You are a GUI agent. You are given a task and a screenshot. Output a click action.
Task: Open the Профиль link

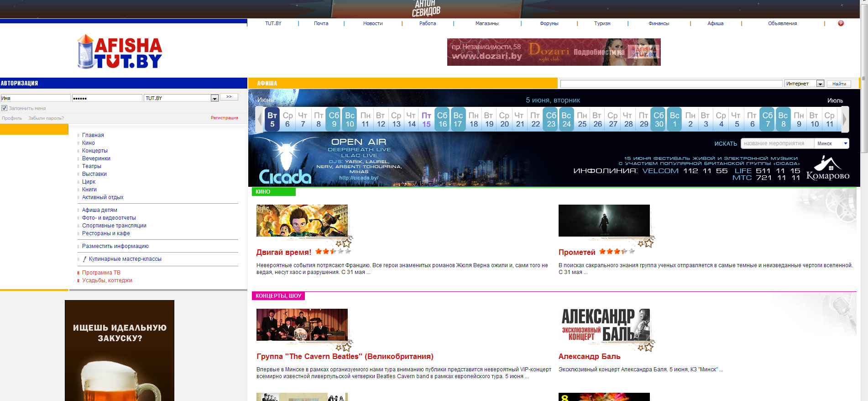point(12,118)
